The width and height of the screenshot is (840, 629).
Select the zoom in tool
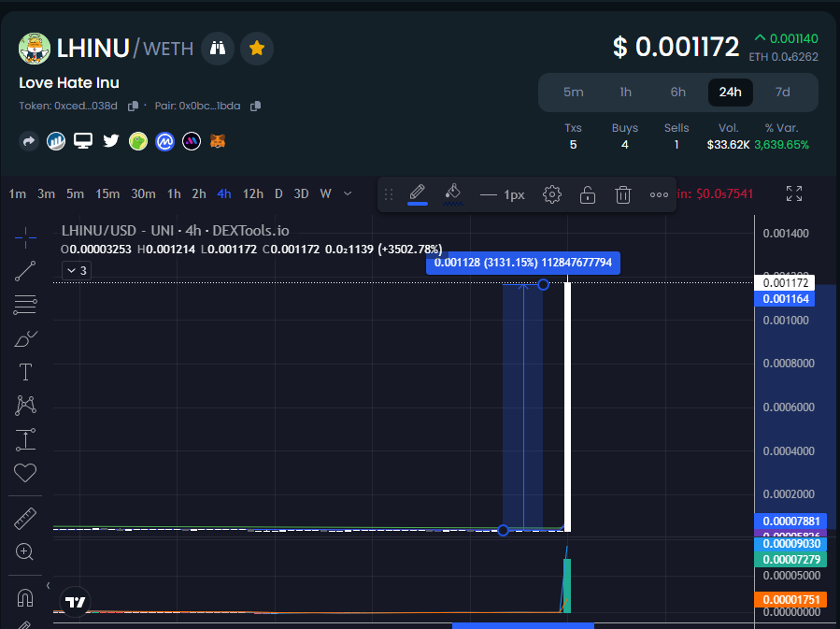(24, 551)
